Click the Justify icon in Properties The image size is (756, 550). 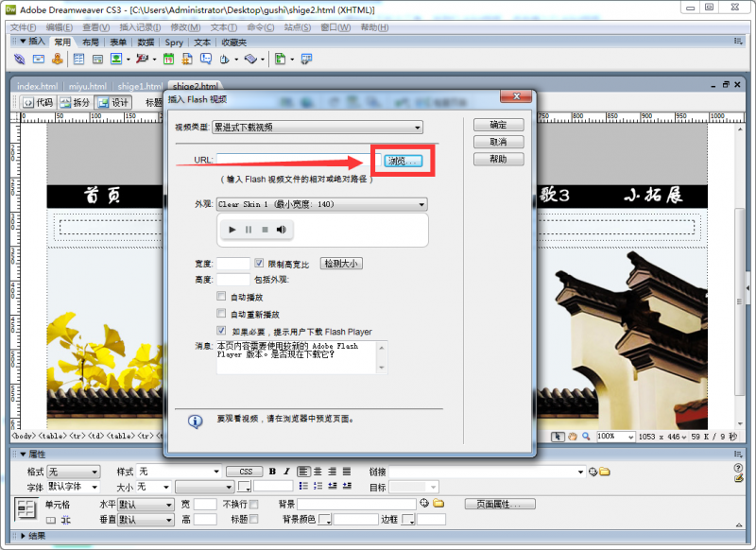(x=347, y=472)
